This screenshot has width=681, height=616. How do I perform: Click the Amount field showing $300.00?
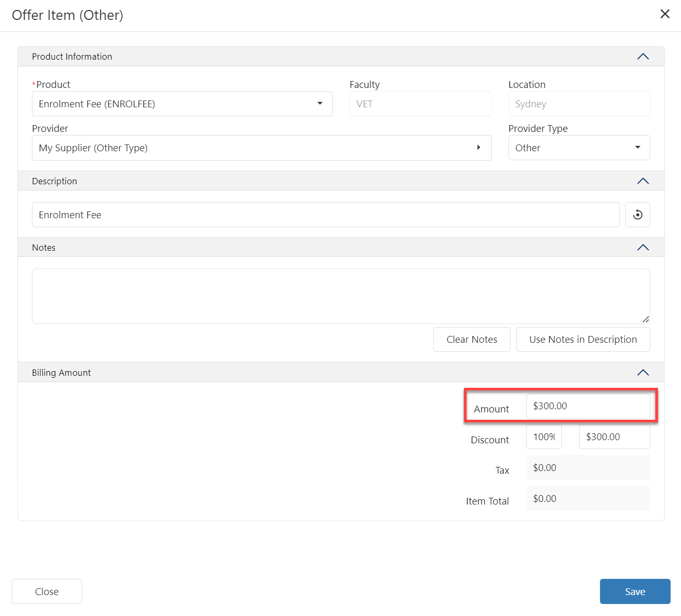pos(587,406)
